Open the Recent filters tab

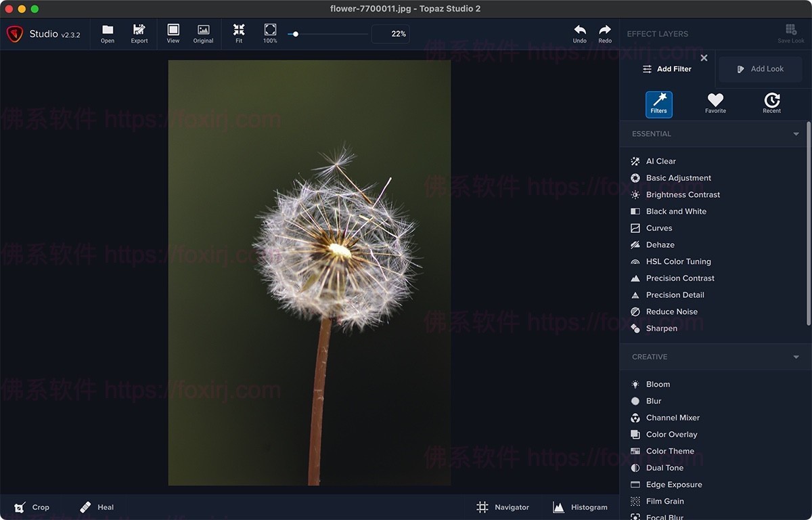(771, 104)
